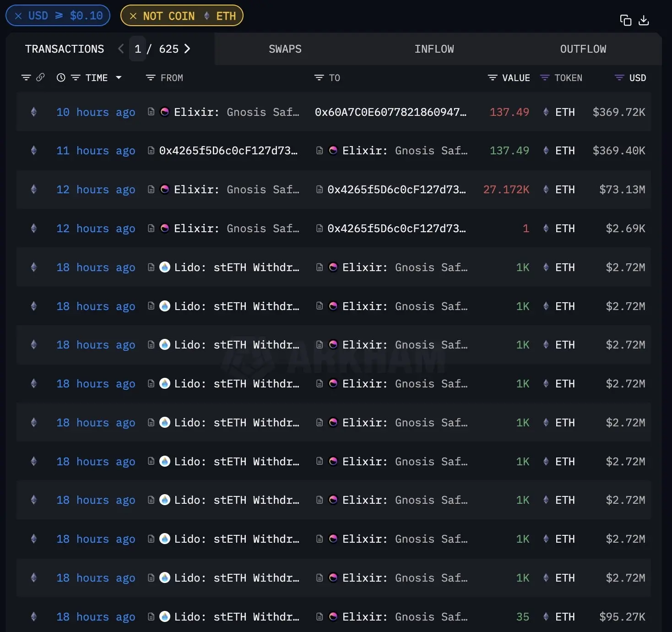Open the VALUE column filter icon
This screenshot has width=672, height=632.
point(493,78)
